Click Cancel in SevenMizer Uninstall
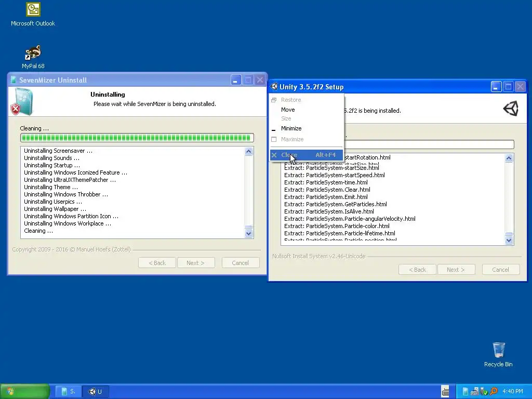Viewport: 532px width, 399px height. click(241, 262)
